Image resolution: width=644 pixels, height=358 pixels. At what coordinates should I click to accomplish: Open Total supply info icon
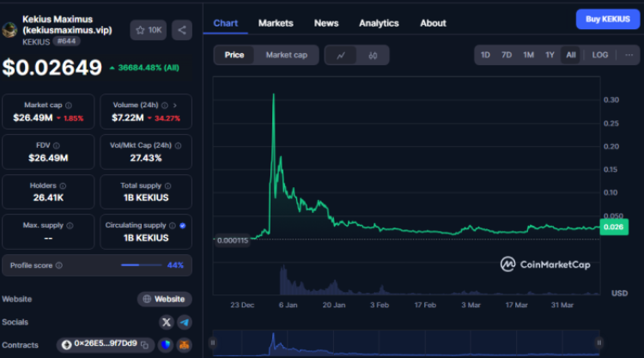[168, 186]
